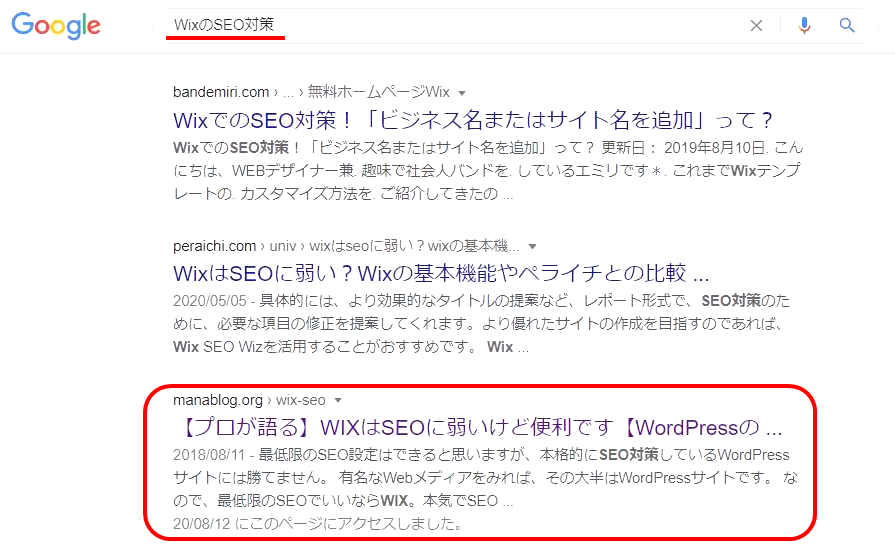895x546 pixels.
Task: Submit search with the magnifying glass icon
Action: pyautogui.click(x=847, y=25)
